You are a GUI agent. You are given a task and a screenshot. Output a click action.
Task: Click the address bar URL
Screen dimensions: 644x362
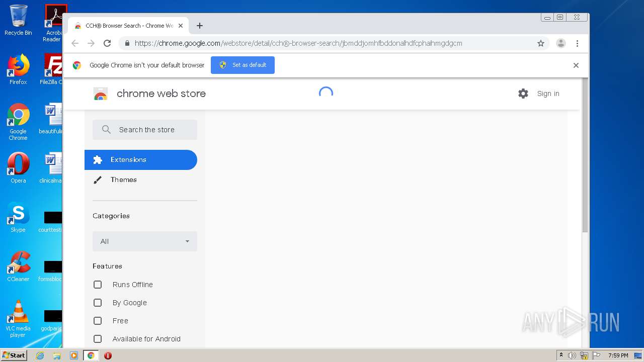pos(298,43)
